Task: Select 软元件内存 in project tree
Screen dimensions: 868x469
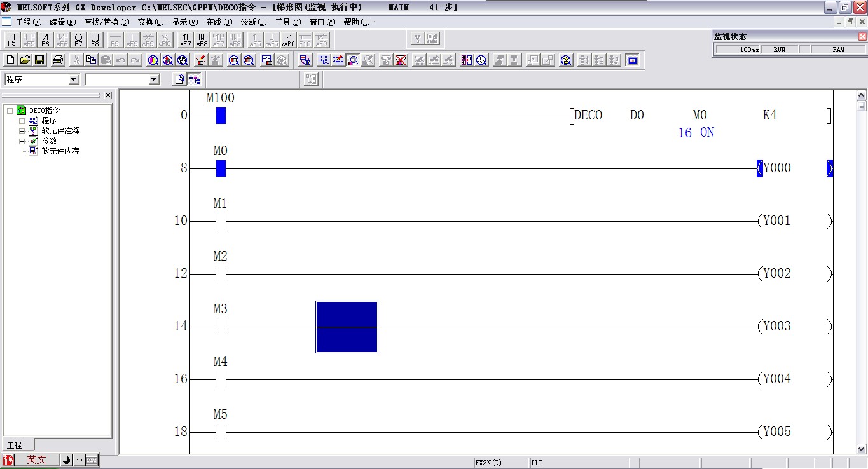Action: [60, 151]
